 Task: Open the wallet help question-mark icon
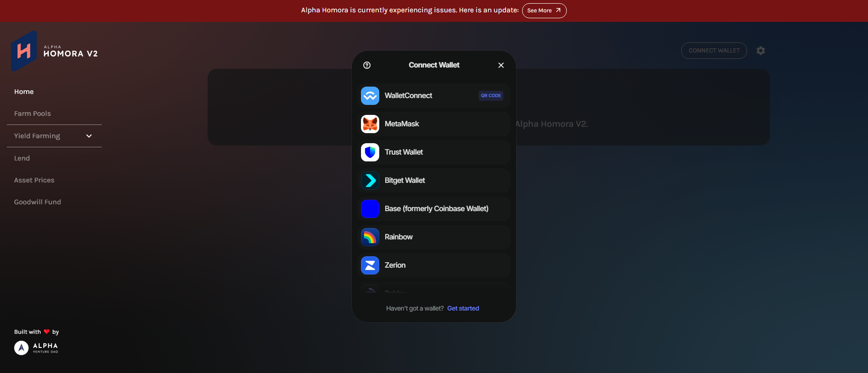coord(367,65)
